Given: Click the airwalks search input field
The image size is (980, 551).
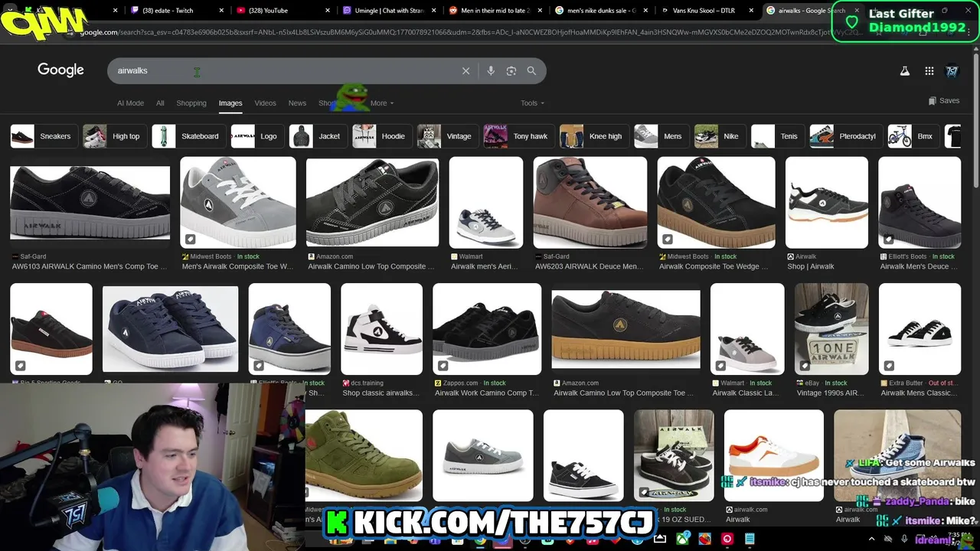Looking at the screenshot, I should pos(283,70).
